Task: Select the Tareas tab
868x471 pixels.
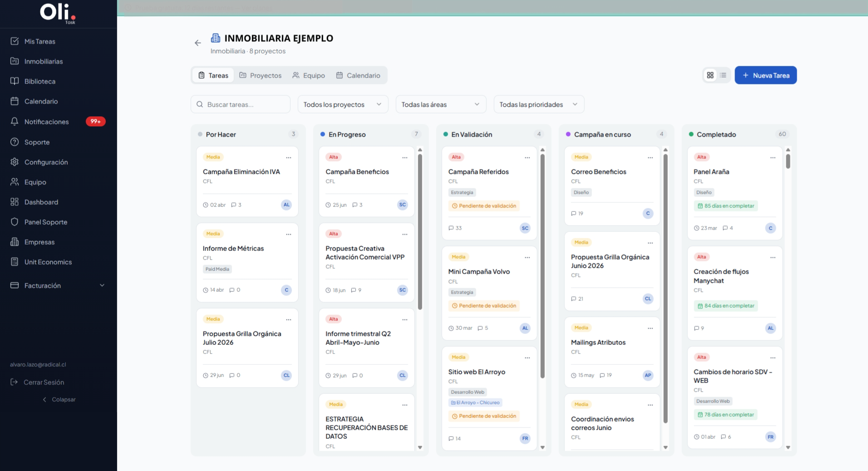Action: point(213,75)
